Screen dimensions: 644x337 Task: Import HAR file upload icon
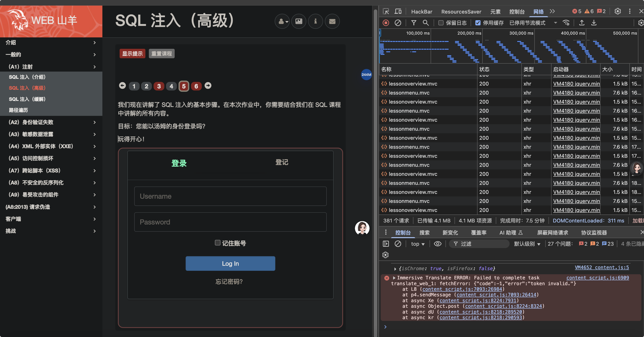[582, 23]
